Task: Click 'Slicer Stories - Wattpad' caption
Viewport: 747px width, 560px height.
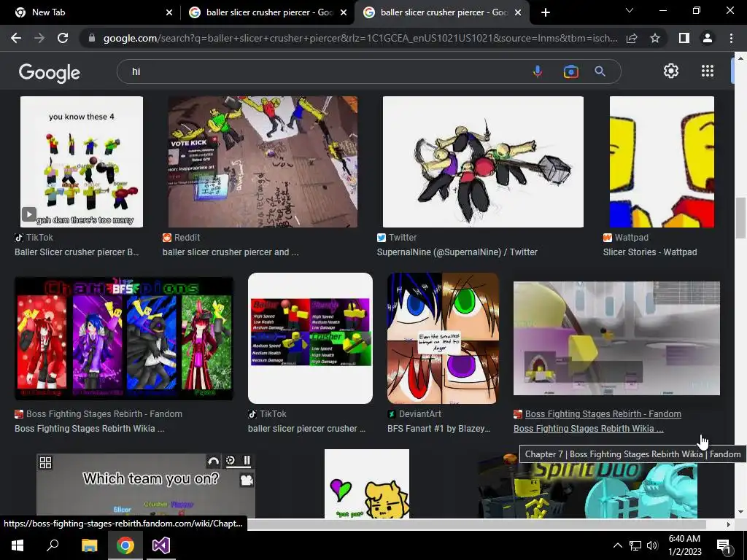Action: [650, 252]
